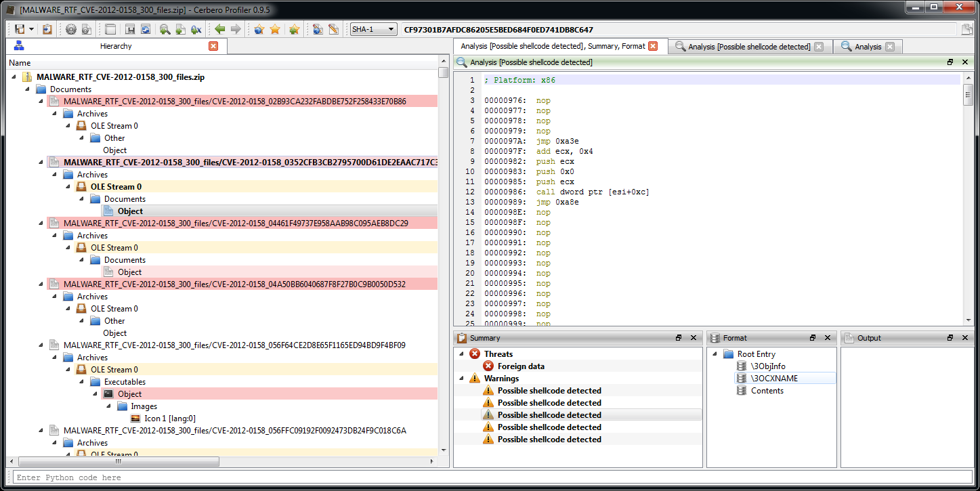Collapse the Executables folder node
The image size is (980, 491).
(82, 382)
